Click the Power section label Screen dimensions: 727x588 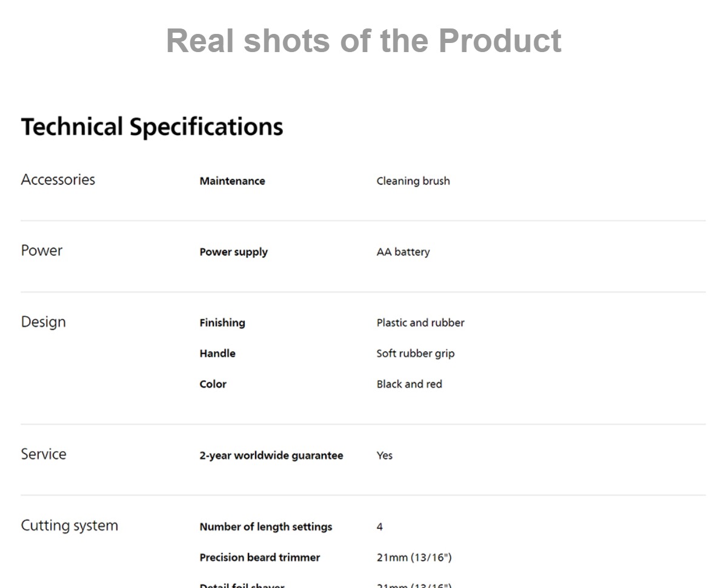(x=42, y=251)
